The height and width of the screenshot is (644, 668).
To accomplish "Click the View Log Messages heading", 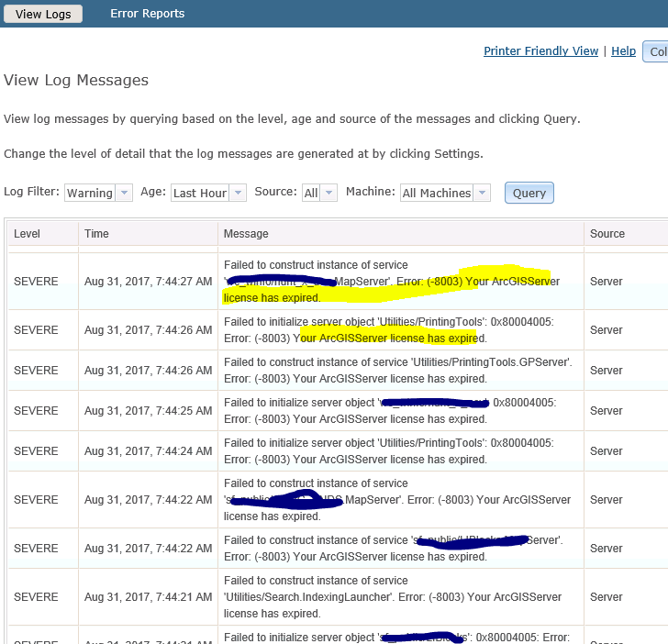I will pyautogui.click(x=76, y=80).
